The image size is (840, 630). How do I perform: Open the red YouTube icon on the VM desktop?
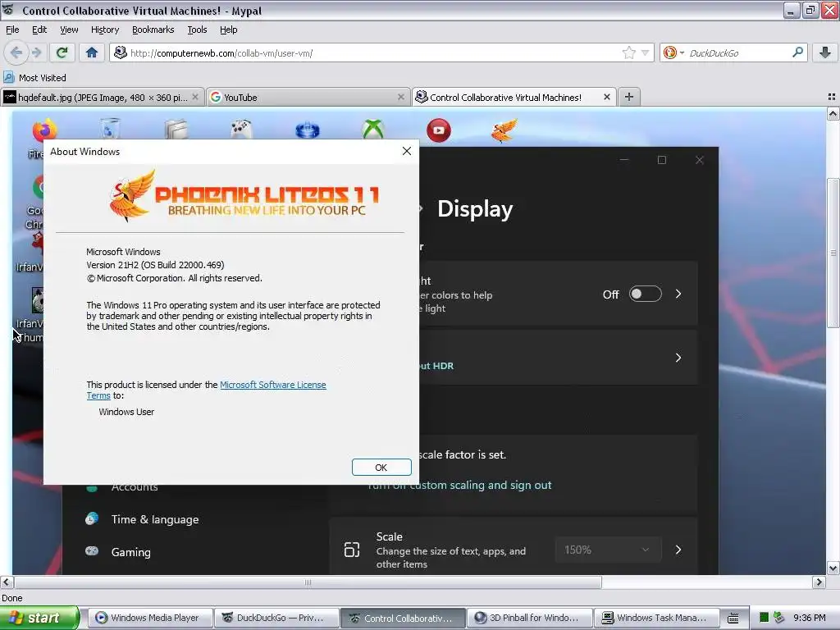(439, 130)
